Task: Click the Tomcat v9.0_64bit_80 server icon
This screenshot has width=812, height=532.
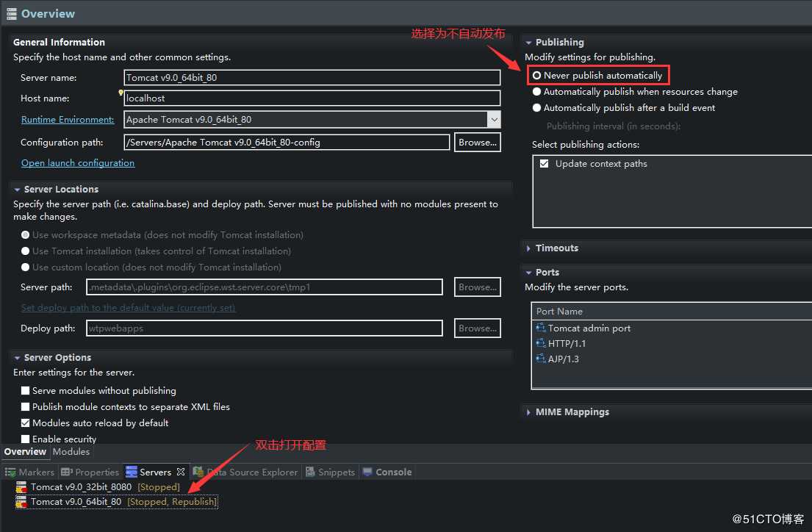Action: (21, 501)
